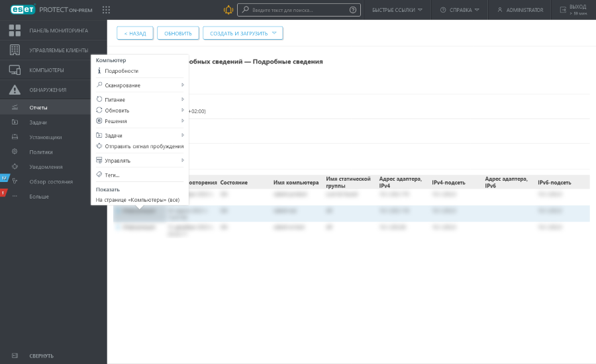The width and height of the screenshot is (596, 364).
Task: Open the app launcher grid icon
Action: tap(107, 10)
